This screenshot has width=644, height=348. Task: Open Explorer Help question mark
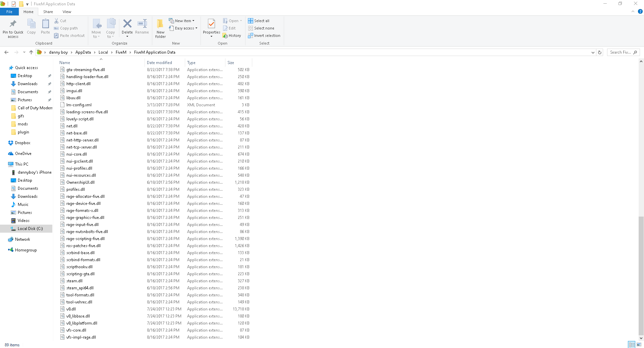[640, 11]
